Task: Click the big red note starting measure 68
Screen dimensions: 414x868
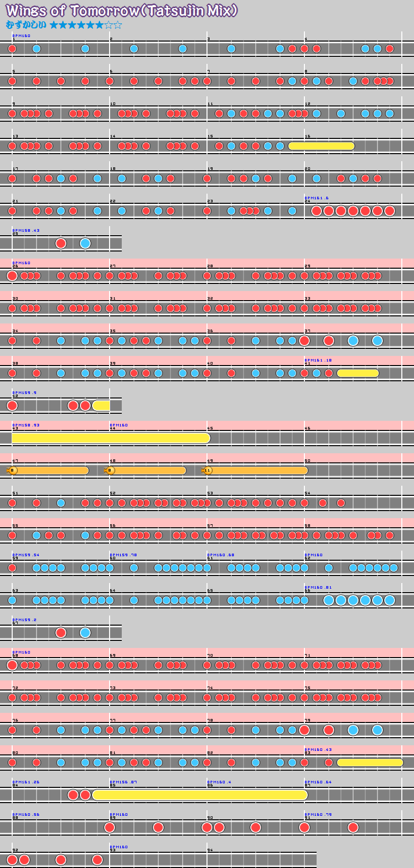Action: coord(12,665)
